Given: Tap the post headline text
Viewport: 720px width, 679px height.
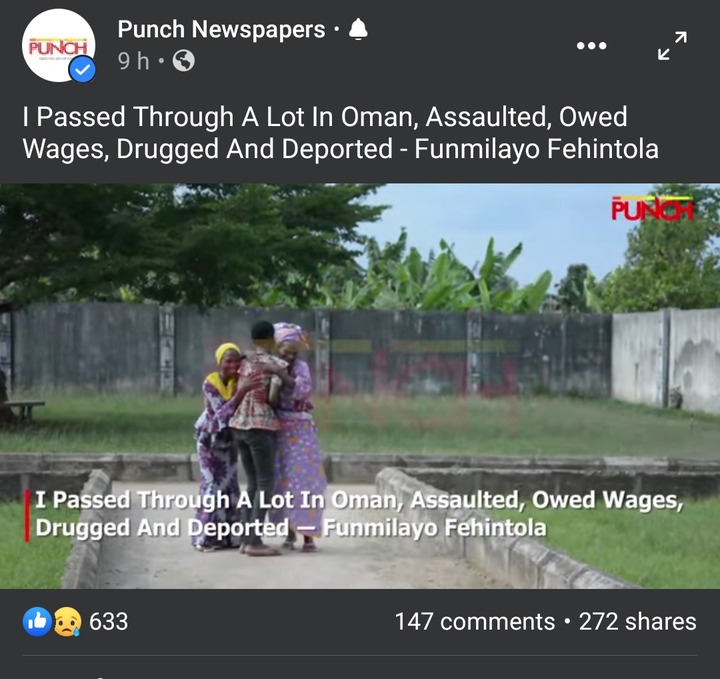Looking at the screenshot, I should pyautogui.click(x=341, y=133).
